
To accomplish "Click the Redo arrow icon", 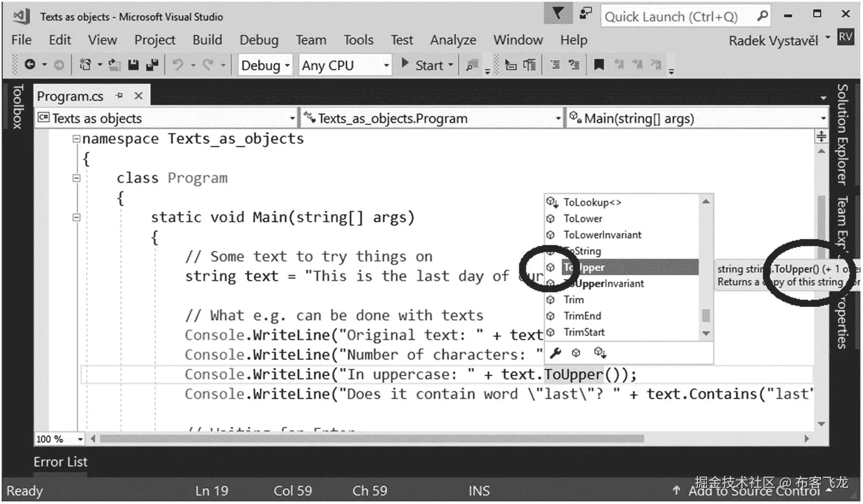I will [208, 65].
